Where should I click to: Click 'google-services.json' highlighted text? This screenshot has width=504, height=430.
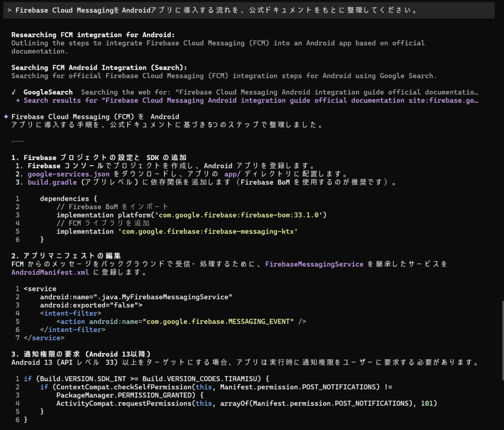68,174
